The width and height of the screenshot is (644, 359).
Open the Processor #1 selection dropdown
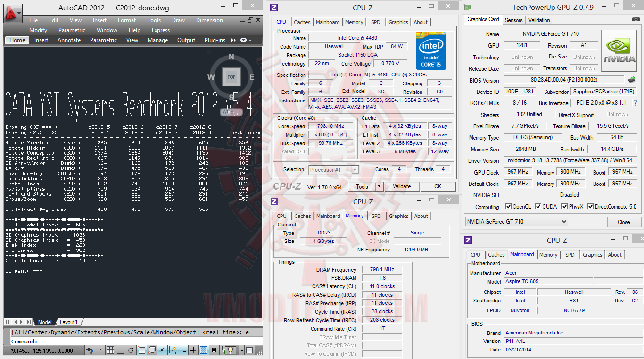334,169
